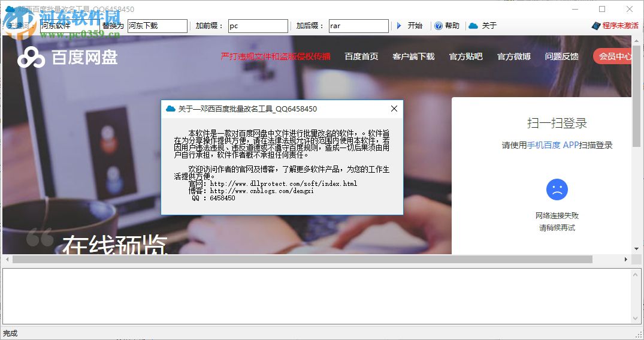The image size is (644, 340).
Task: Click the cnblogs.com/dengxi blog URL
Action: click(262, 191)
